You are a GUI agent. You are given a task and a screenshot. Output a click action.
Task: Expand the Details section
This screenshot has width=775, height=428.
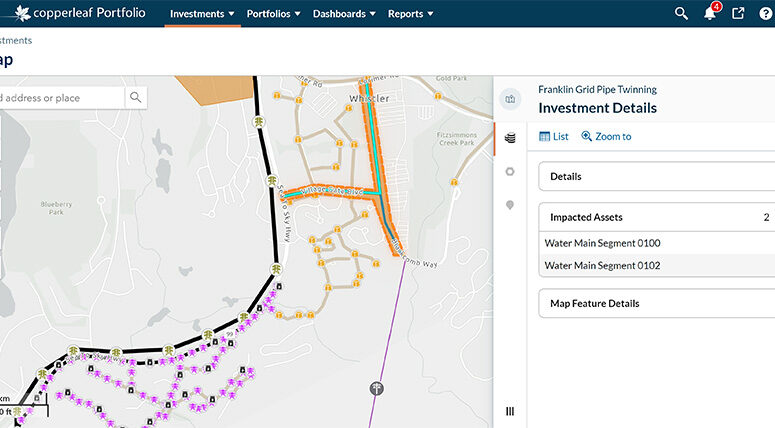tap(656, 176)
